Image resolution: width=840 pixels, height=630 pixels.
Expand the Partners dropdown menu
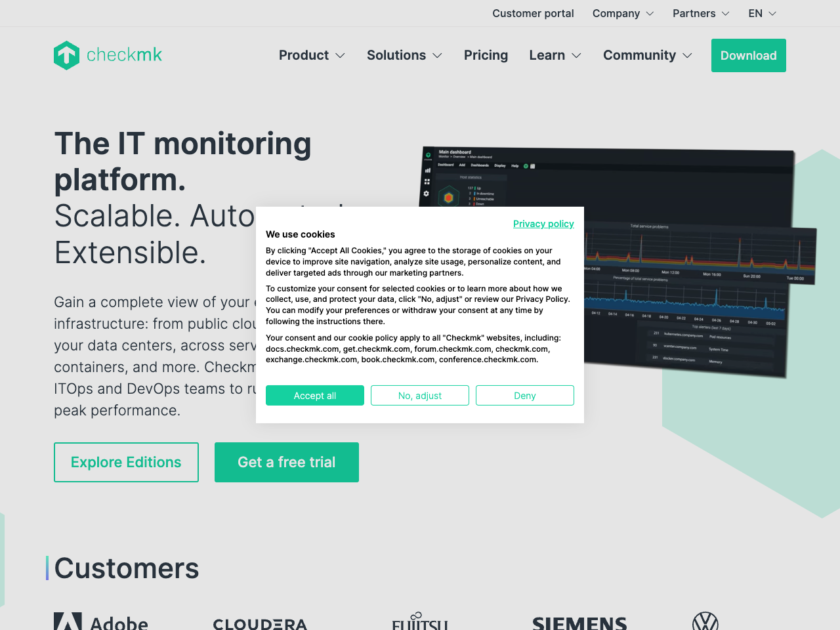point(701,13)
